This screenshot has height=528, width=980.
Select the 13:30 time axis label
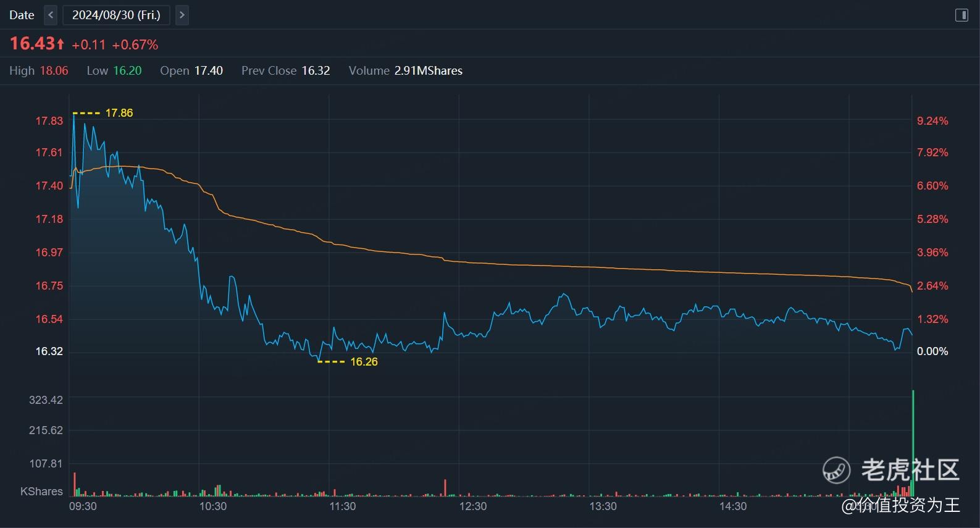[603, 506]
